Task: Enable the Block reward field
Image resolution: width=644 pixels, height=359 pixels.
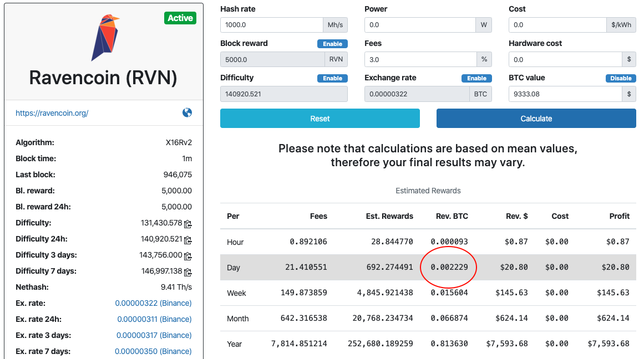Action: click(332, 43)
